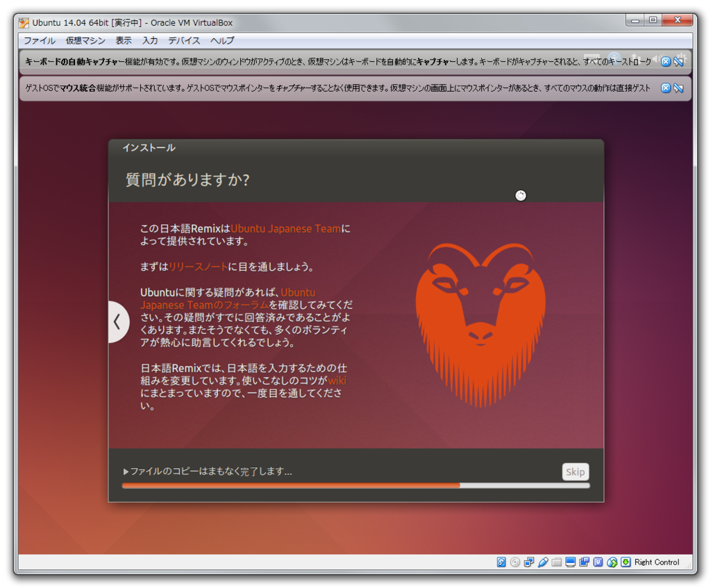This screenshot has height=588, width=711.
Task: Dismiss the mouse integration notification
Action: tap(665, 88)
